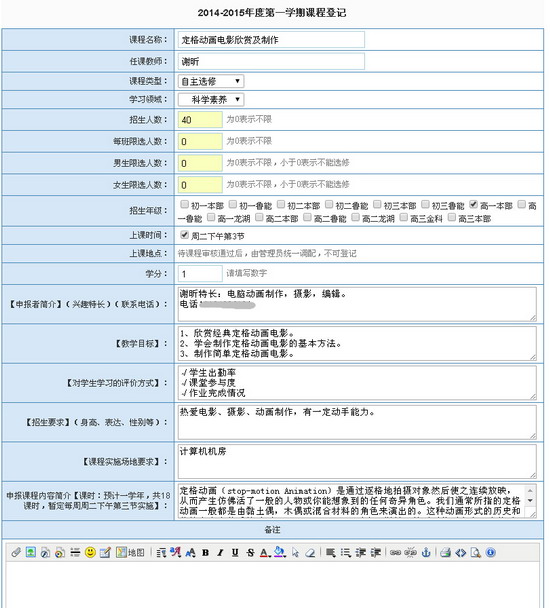Open the background highlight color picker
Viewport: 550px width, 608px height.
280,552
